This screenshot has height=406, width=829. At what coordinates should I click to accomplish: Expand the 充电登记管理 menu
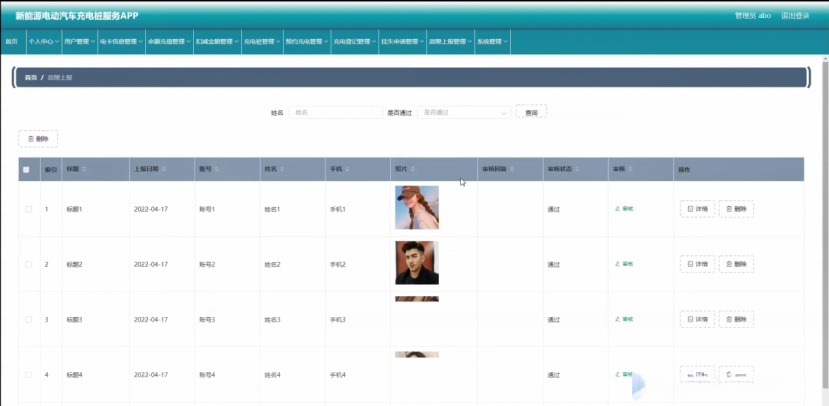click(355, 41)
